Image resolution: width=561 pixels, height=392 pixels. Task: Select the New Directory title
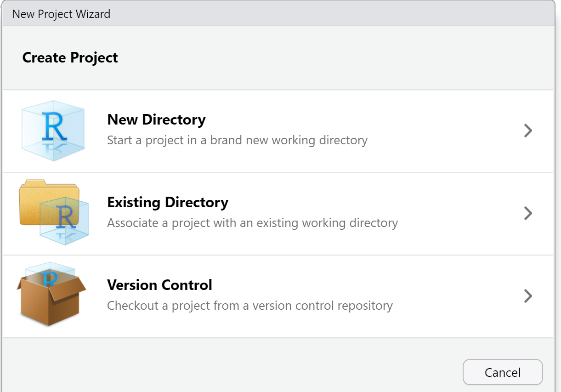click(156, 119)
